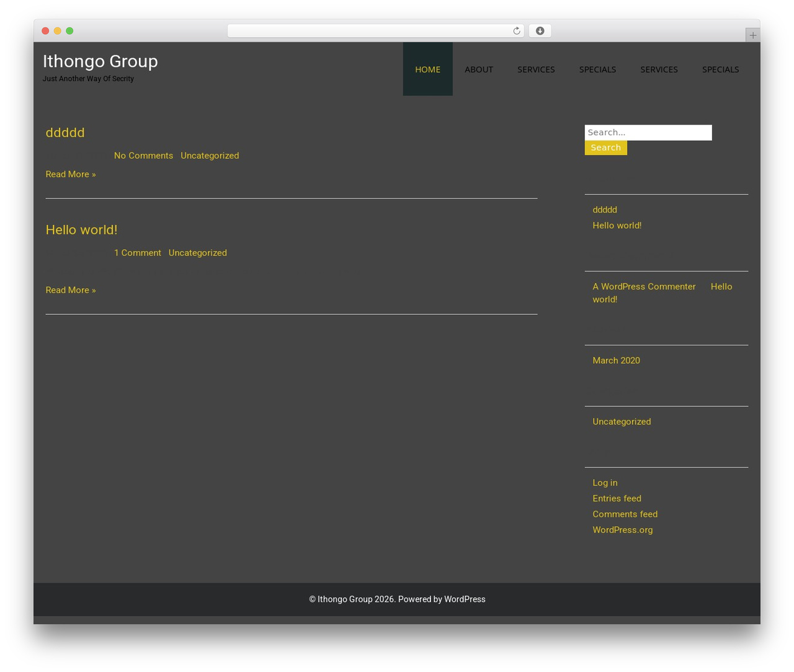Open Uncategorized category under Hello world! post
This screenshot has height=672, width=794.
pos(198,253)
